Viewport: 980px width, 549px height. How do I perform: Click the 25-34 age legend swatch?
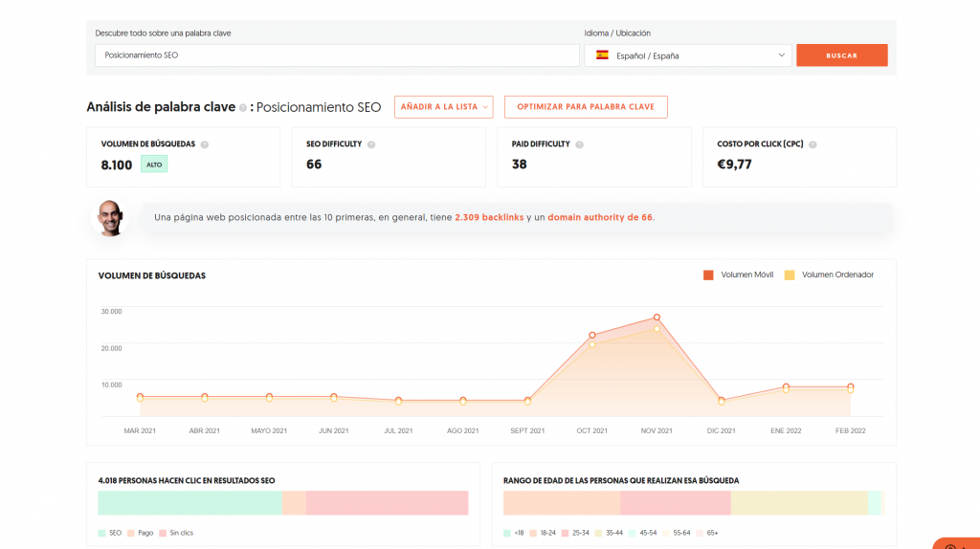tap(565, 534)
